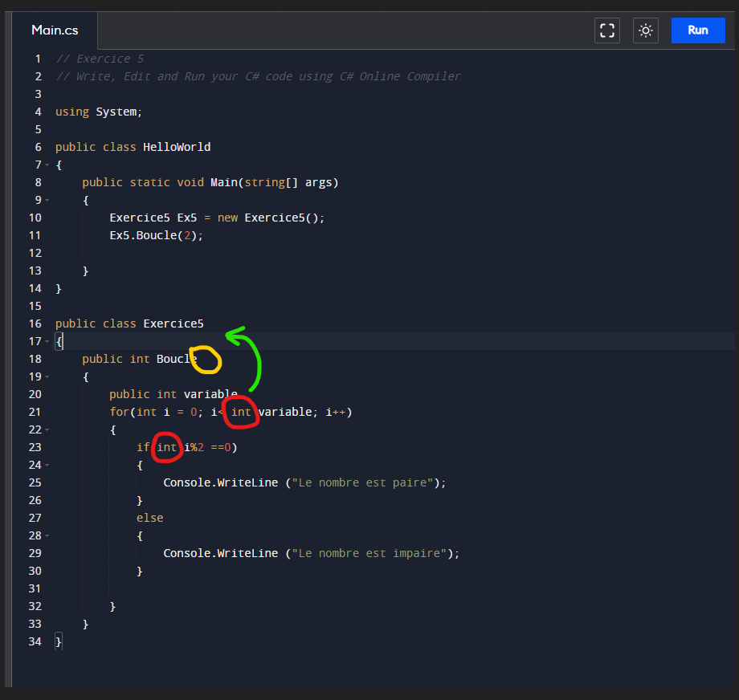Viewport: 739px width, 700px height.
Task: Collapse the else block at line 28
Action: pyautogui.click(x=47, y=535)
